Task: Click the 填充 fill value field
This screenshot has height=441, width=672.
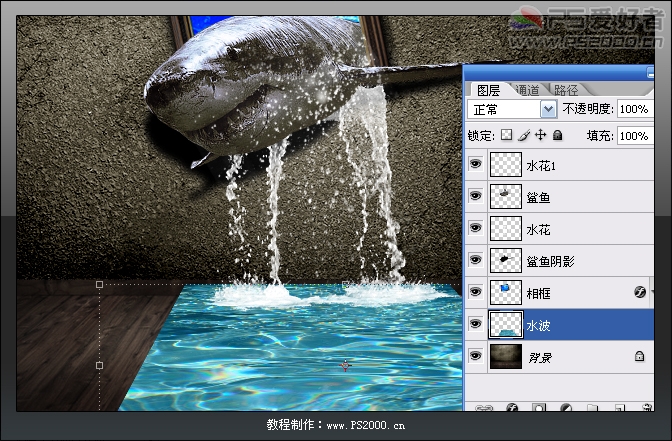Action: click(635, 136)
